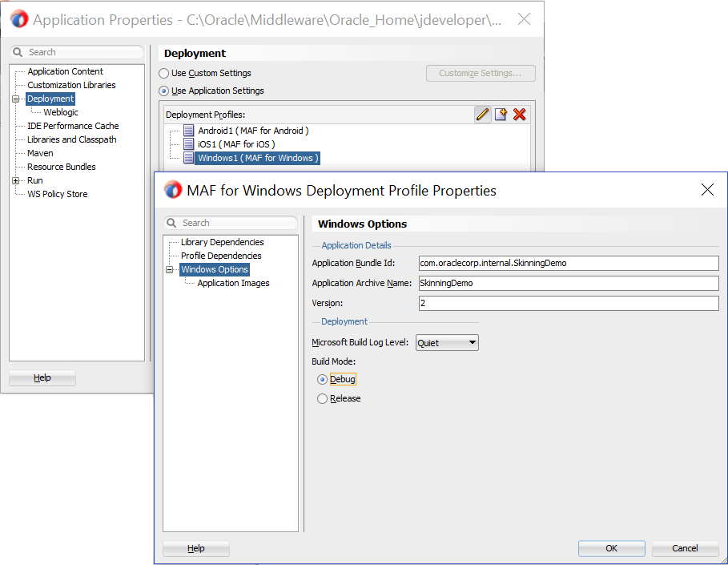Select Android1 (MAF for Android) profile
Image resolution: width=728 pixels, height=565 pixels.
pyautogui.click(x=253, y=131)
